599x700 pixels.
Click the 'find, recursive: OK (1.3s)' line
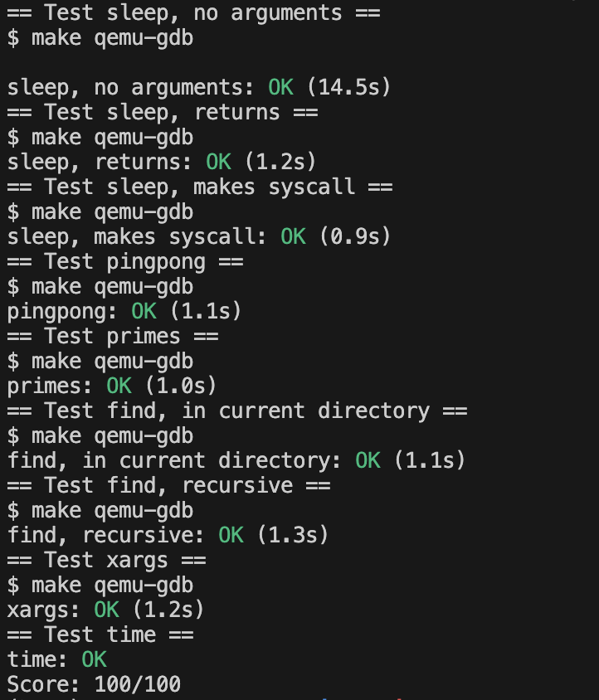click(168, 535)
